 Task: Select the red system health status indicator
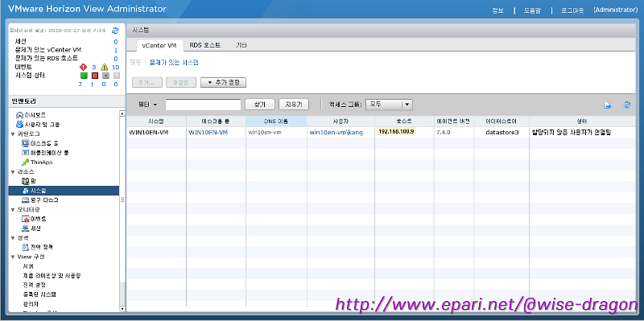tap(94, 76)
